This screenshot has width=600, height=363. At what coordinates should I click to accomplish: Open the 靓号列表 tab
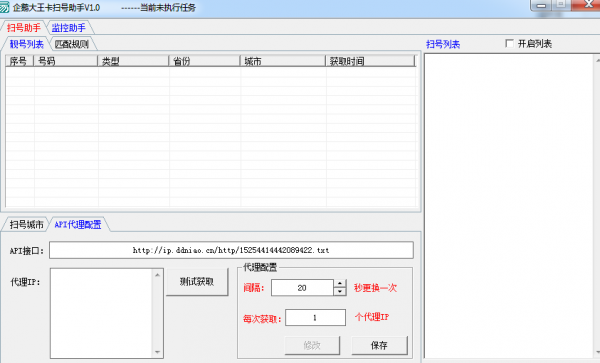[26, 44]
